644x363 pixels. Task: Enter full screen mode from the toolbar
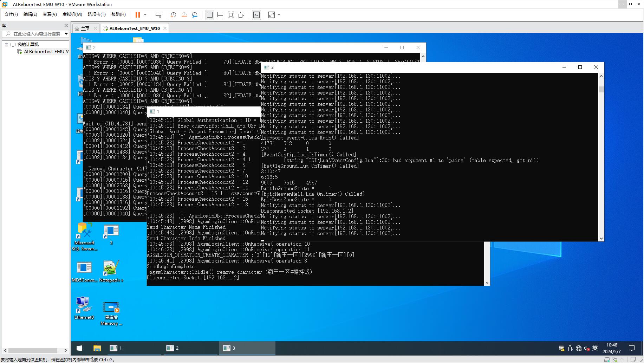pyautogui.click(x=231, y=15)
